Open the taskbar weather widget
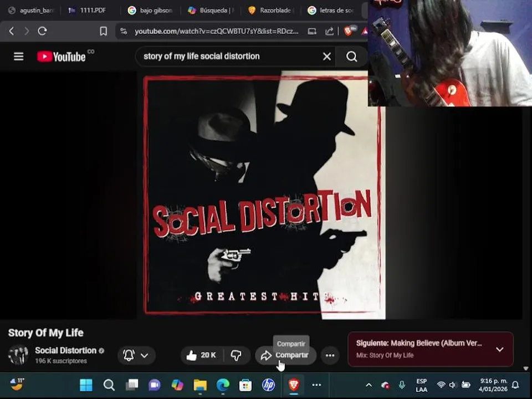Viewport: 532px width, 399px height. click(x=17, y=385)
